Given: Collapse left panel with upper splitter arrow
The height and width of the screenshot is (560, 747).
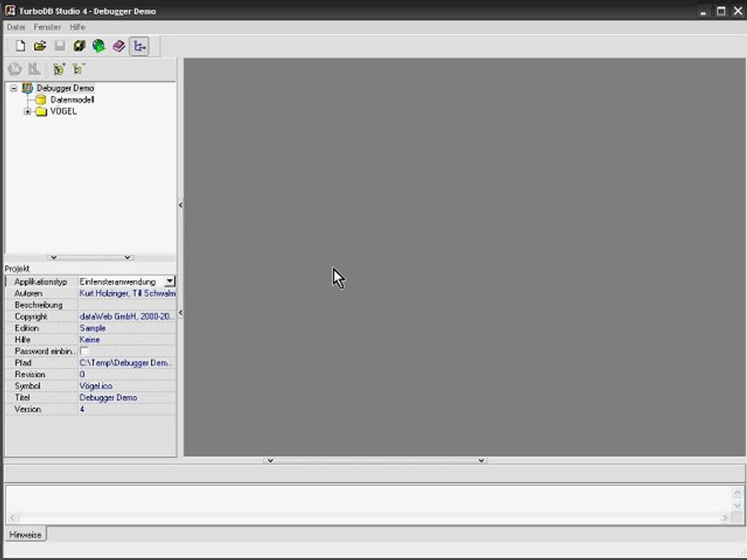Looking at the screenshot, I should pos(181,205).
